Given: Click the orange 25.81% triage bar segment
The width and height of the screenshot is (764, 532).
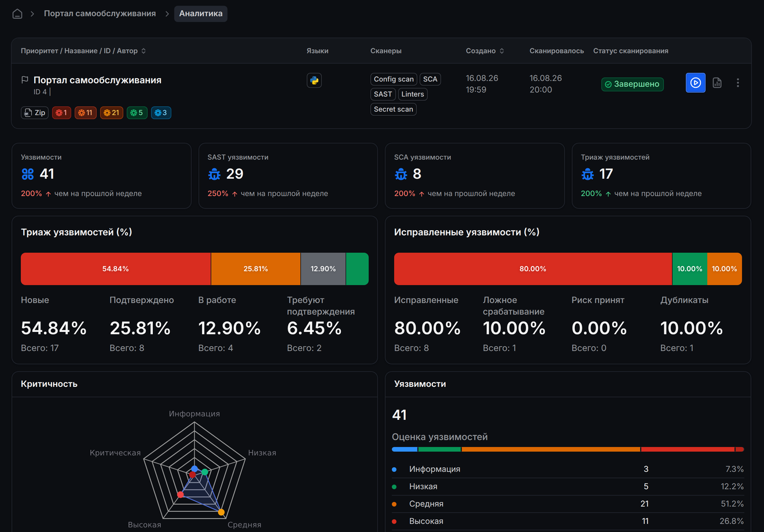Looking at the screenshot, I should click(256, 269).
